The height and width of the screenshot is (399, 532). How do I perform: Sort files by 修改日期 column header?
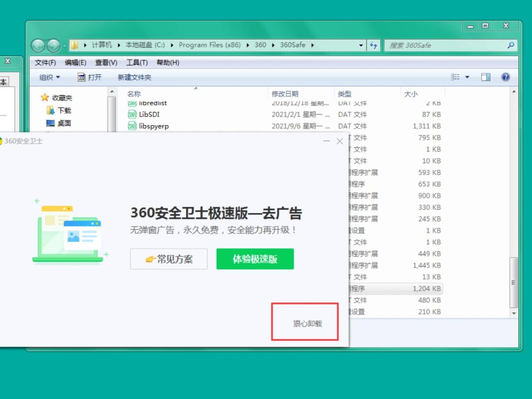(285, 94)
